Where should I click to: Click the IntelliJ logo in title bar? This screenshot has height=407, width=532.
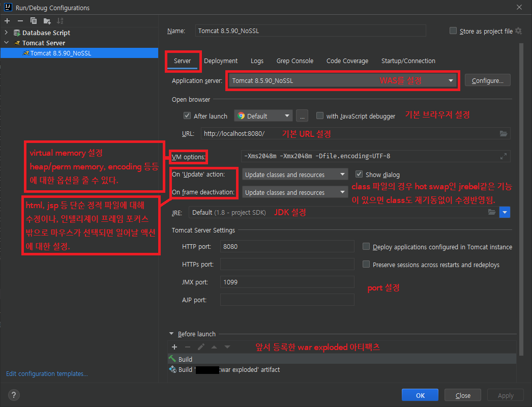pos(8,7)
